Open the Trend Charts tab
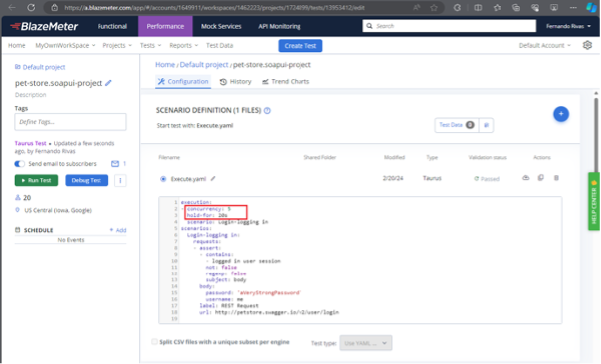The image size is (601, 364). [286, 82]
